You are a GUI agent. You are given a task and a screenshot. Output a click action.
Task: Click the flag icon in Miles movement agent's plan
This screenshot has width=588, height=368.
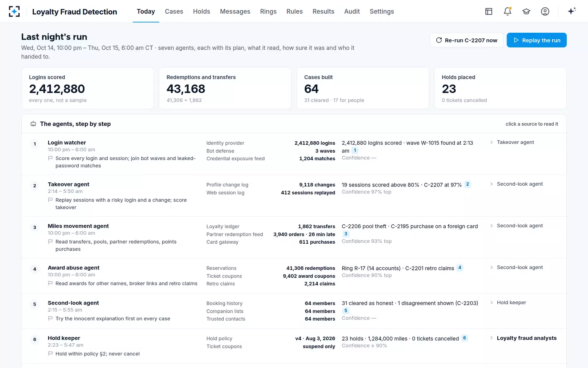click(50, 242)
